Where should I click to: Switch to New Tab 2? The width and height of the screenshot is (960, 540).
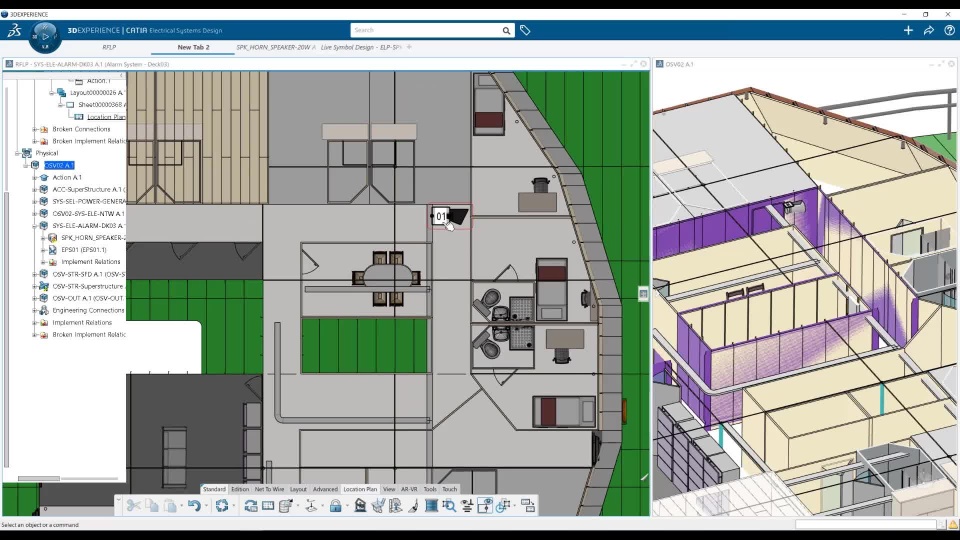193,47
